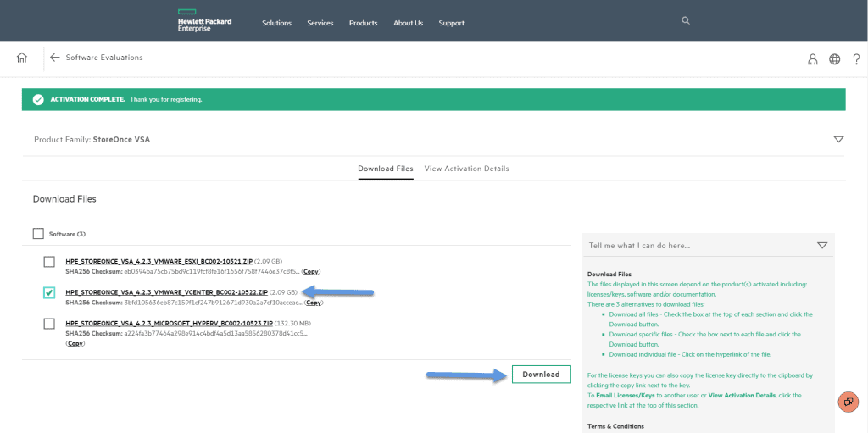Open the globe language icon
The image size is (868, 433).
click(835, 59)
